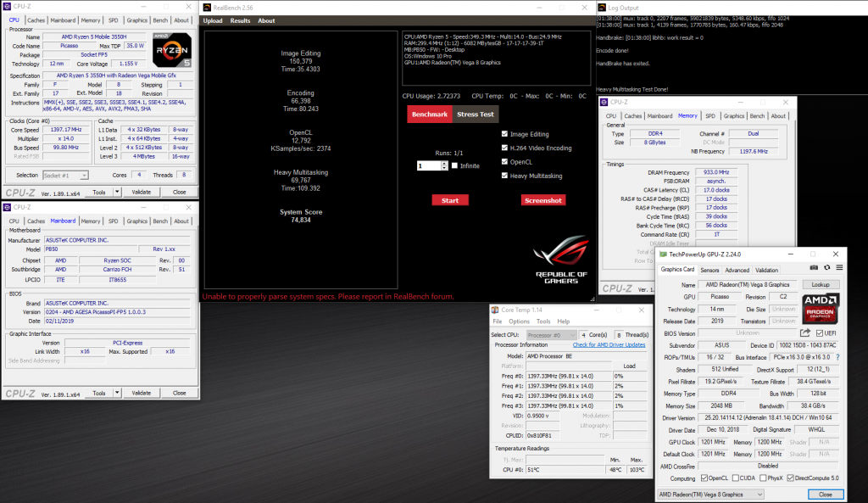Open the Options menu in Core Temp

(519, 321)
